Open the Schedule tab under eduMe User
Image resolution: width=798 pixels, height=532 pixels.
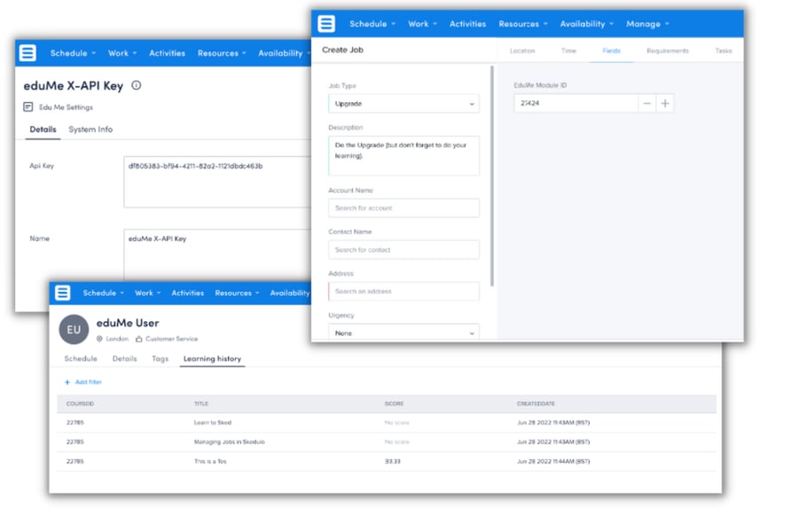pos(81,358)
